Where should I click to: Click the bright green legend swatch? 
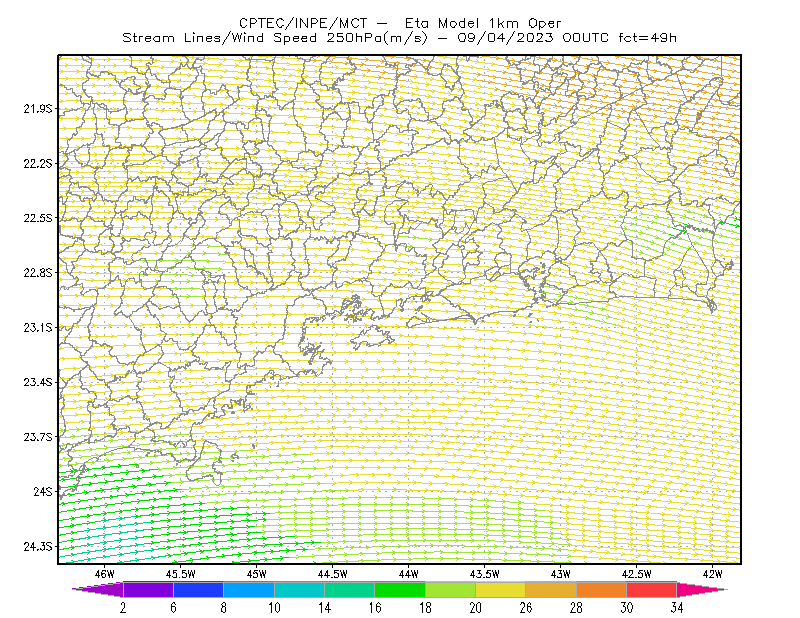[400, 589]
